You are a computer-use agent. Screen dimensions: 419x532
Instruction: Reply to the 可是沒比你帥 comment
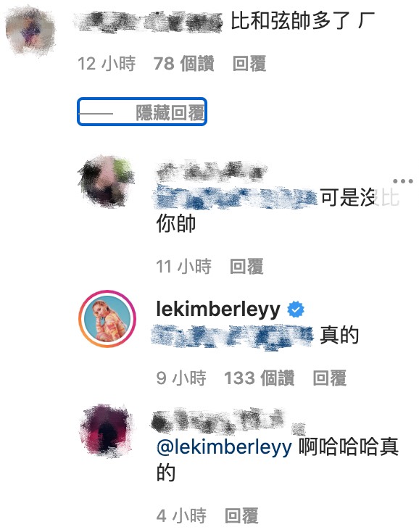click(x=246, y=266)
